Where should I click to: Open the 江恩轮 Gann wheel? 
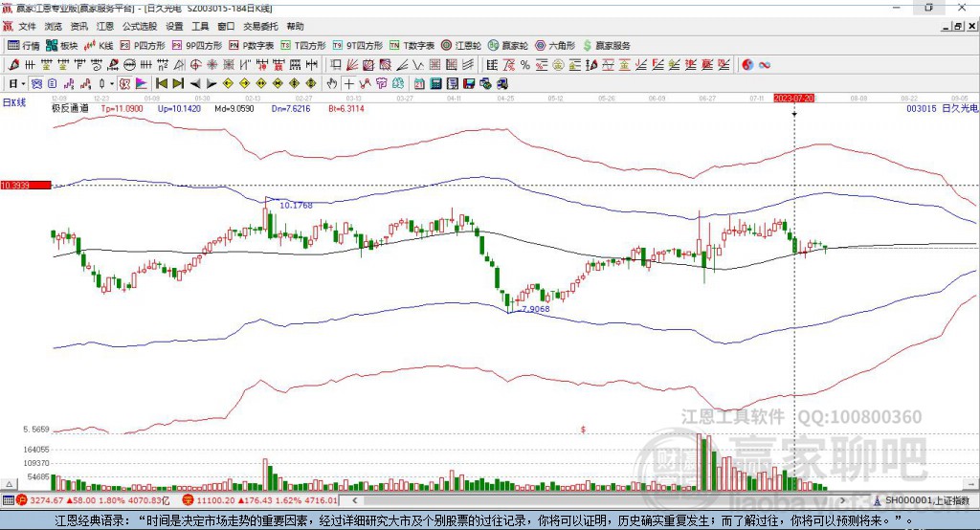click(x=461, y=46)
